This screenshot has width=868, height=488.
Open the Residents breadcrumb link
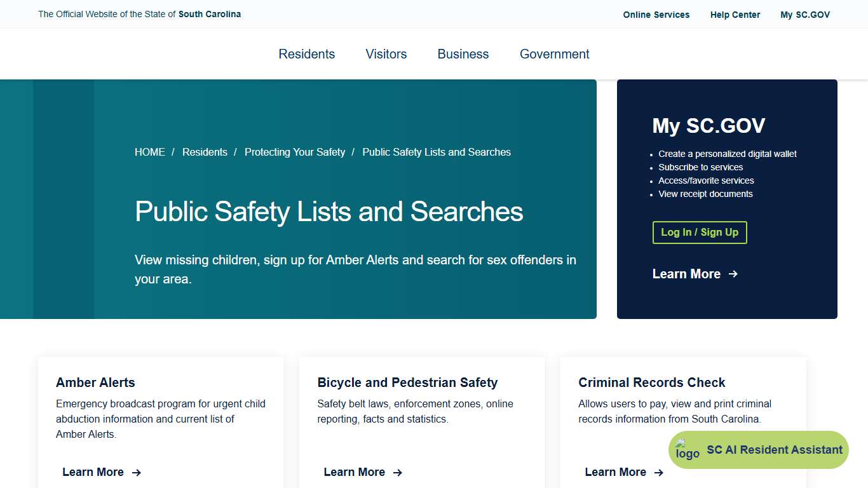point(205,152)
